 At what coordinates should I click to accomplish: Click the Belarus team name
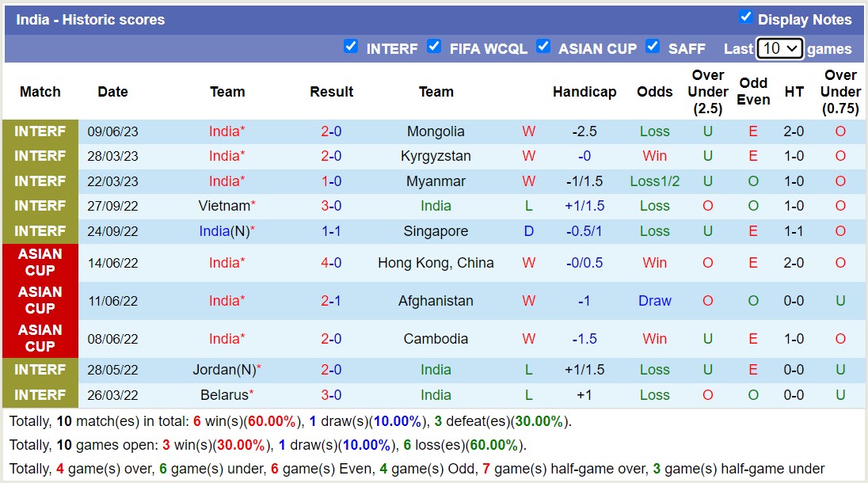pos(225,395)
